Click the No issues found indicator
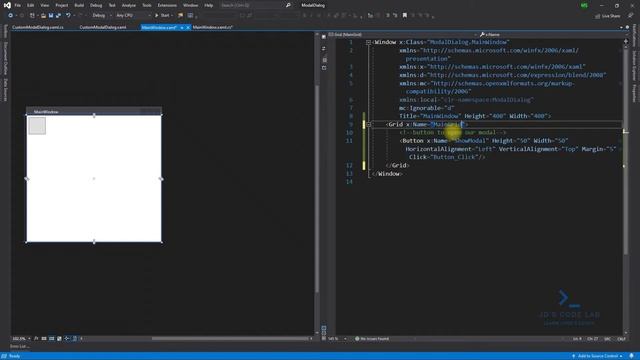This screenshot has height=360, width=640. point(372,339)
